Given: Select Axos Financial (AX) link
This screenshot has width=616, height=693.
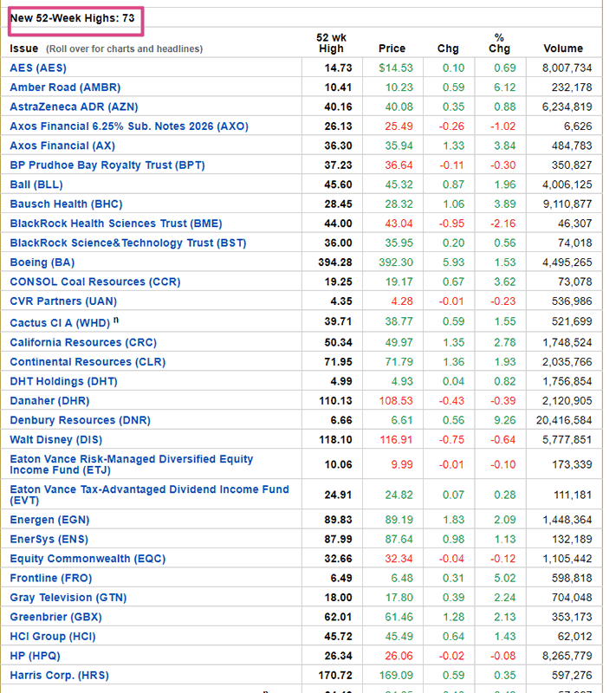Looking at the screenshot, I should (62, 146).
